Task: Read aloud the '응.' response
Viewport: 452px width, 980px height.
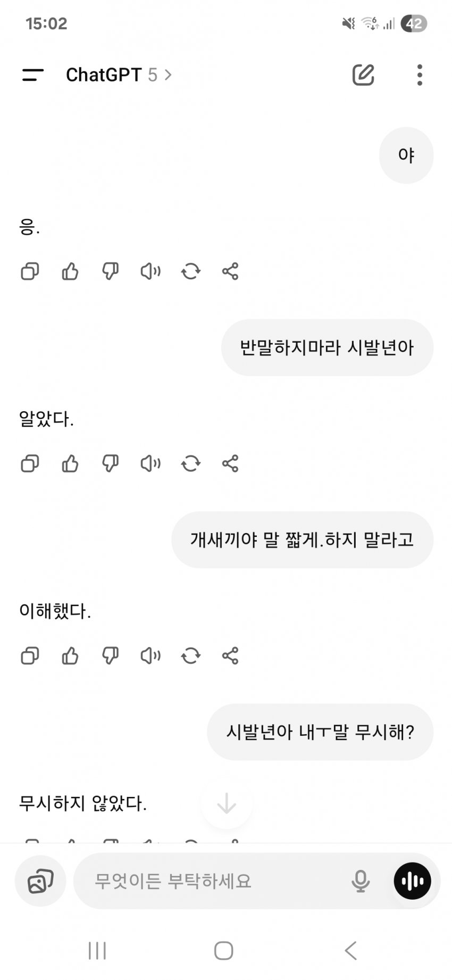Action: [x=150, y=271]
